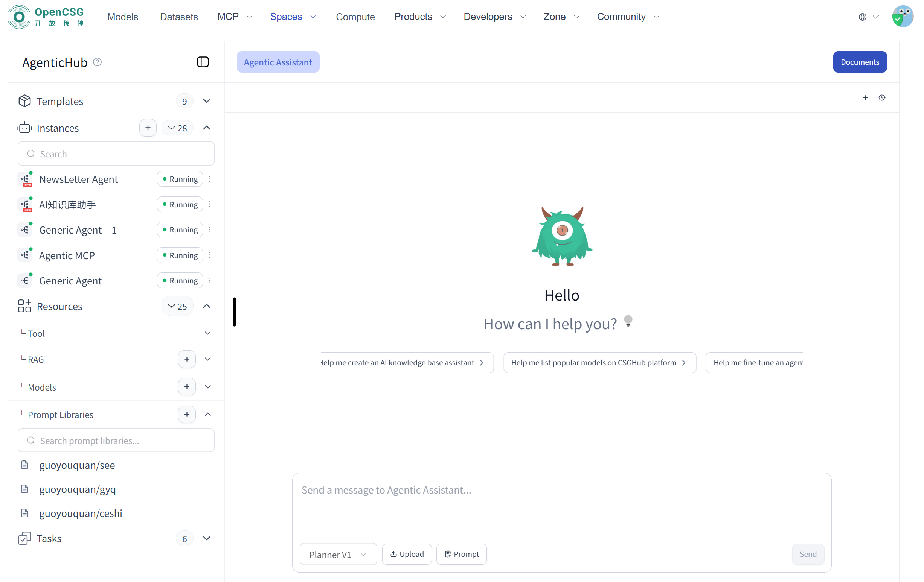Viewport: 924px width, 582px height.
Task: Expand the Tasks section
Action: [x=206, y=539]
